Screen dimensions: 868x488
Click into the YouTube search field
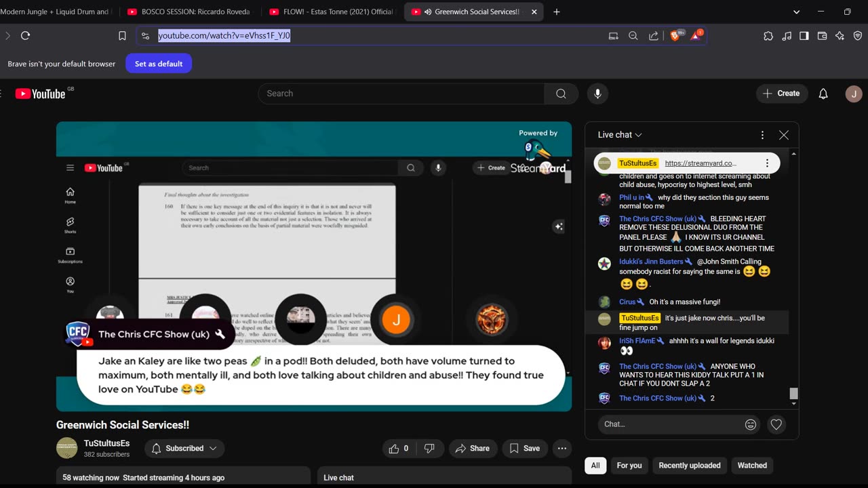401,94
